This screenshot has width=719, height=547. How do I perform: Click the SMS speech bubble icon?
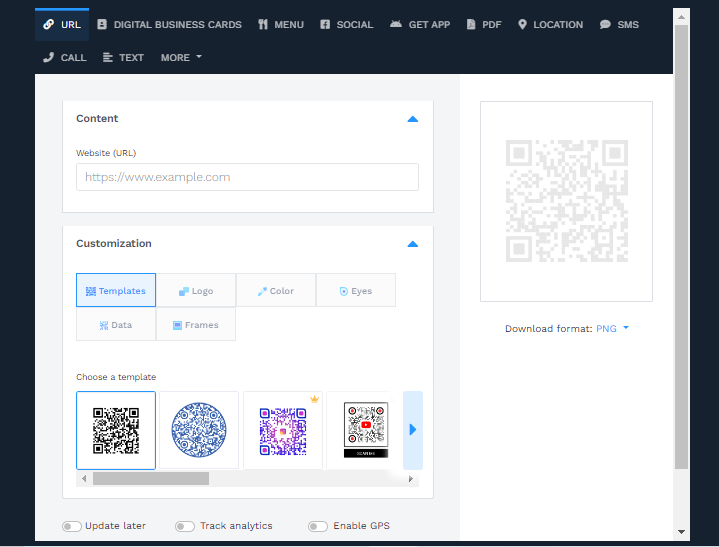pyautogui.click(x=605, y=24)
